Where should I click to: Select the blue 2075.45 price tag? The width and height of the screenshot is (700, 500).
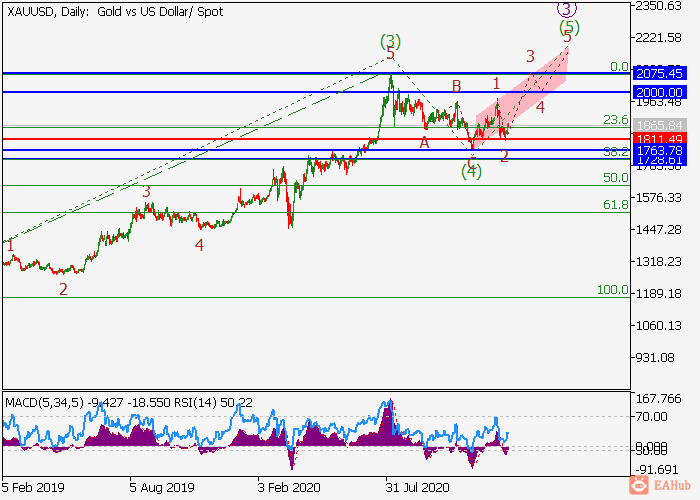659,73
